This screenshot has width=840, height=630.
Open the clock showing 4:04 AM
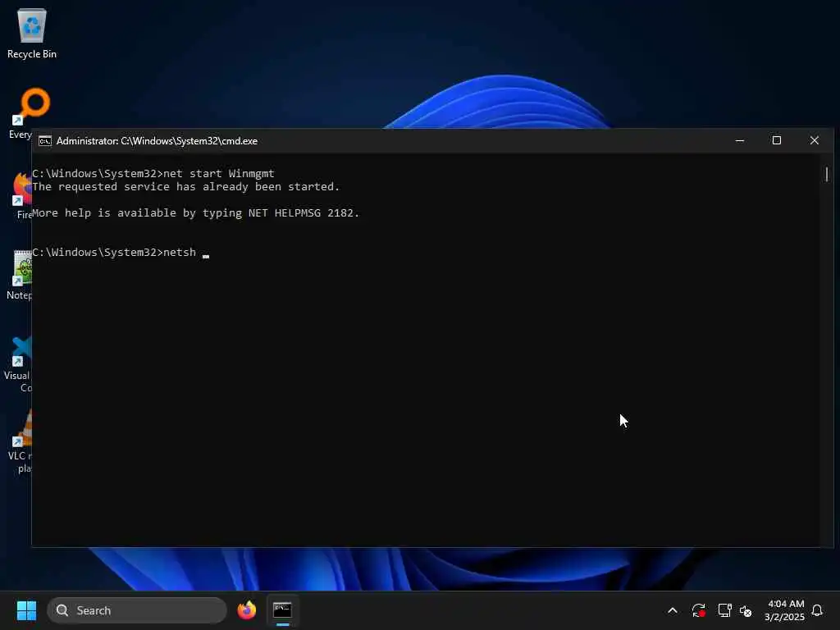[x=784, y=610]
